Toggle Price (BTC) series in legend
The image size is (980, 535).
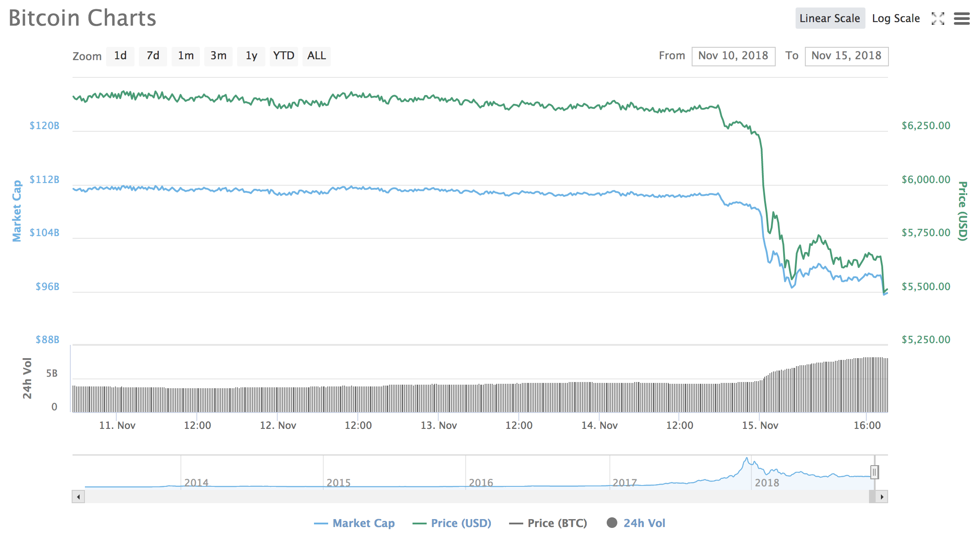tap(548, 523)
